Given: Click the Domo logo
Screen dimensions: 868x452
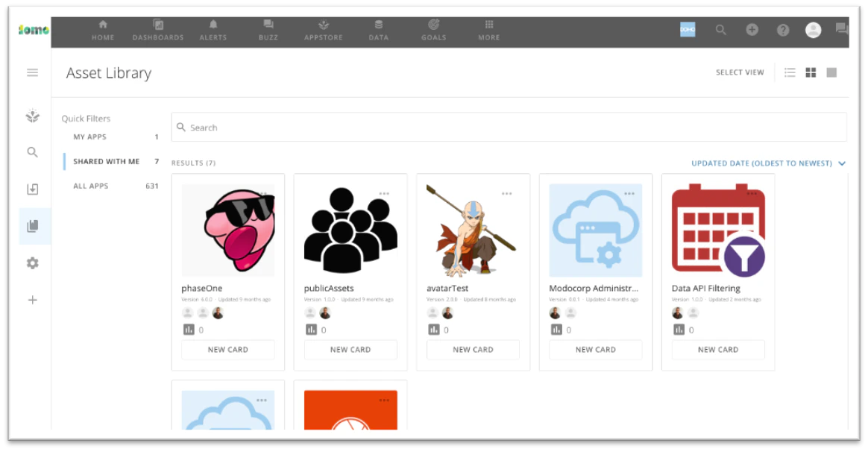Looking at the screenshot, I should 34,30.
